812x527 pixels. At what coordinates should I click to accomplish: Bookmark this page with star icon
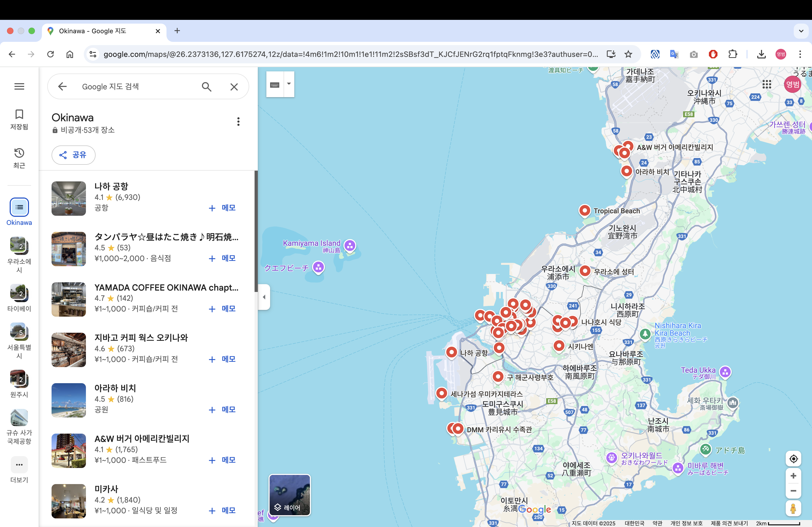628,54
